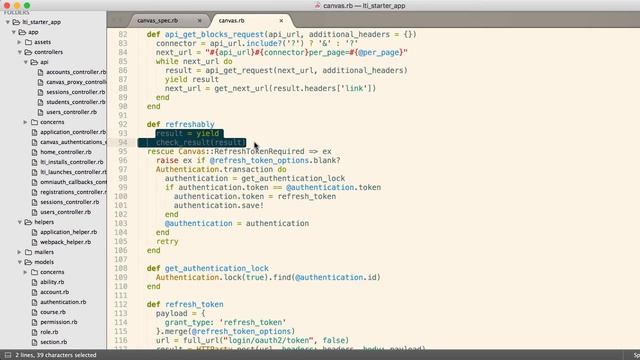Open users_controller.rb below sessions_controller.rb
This screenshot has height=360, width=640.
click(65, 212)
